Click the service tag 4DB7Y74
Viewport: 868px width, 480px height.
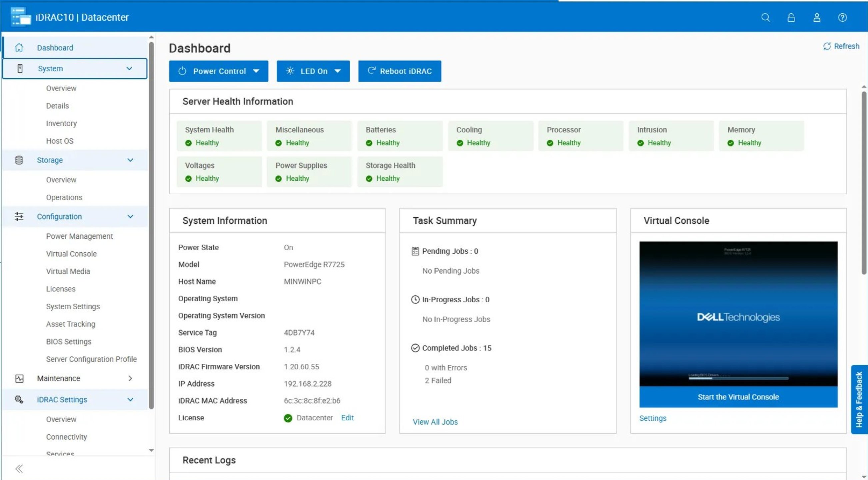[x=299, y=333]
